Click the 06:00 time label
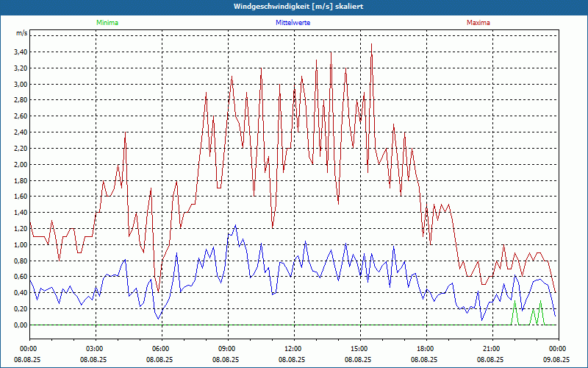The width and height of the screenshot is (588, 368). (x=162, y=349)
